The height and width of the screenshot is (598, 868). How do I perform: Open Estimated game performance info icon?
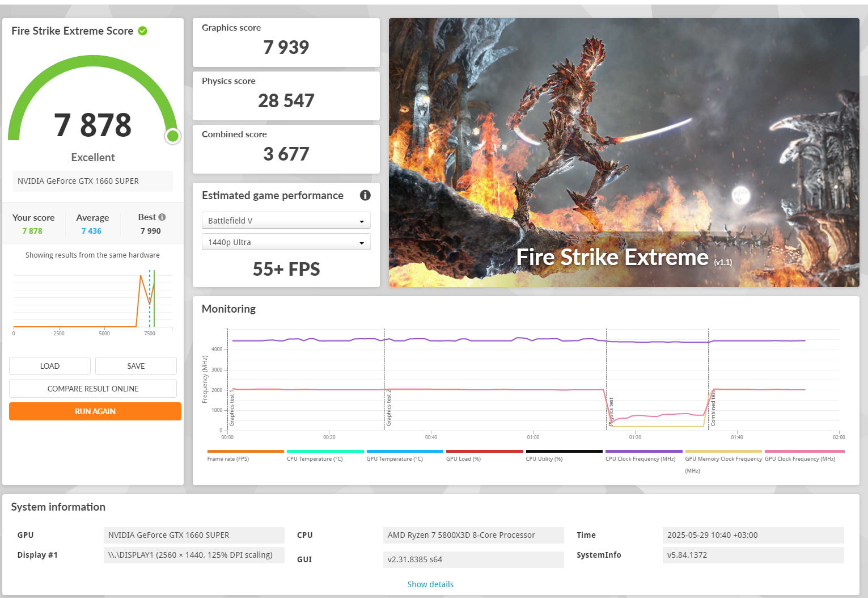(365, 195)
